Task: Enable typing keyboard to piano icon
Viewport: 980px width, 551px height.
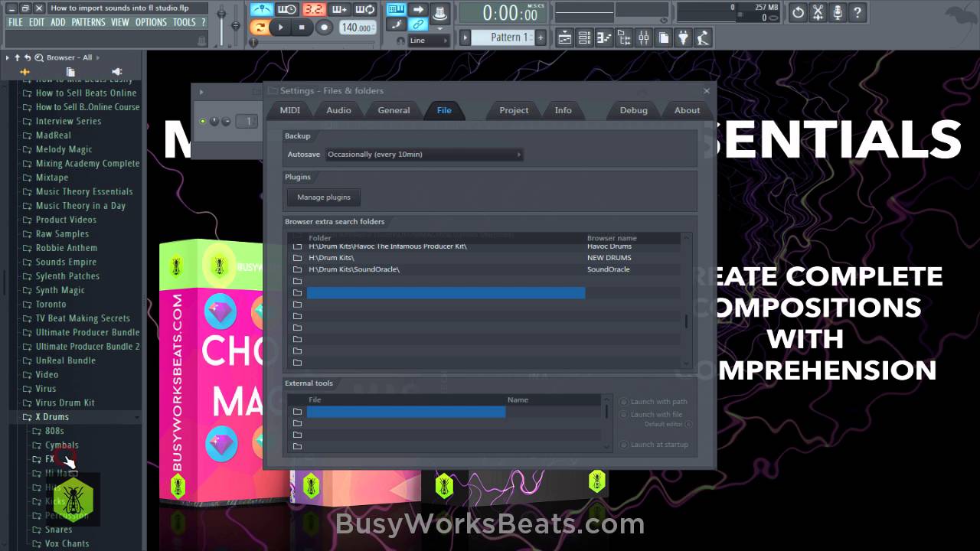Action: tap(396, 9)
